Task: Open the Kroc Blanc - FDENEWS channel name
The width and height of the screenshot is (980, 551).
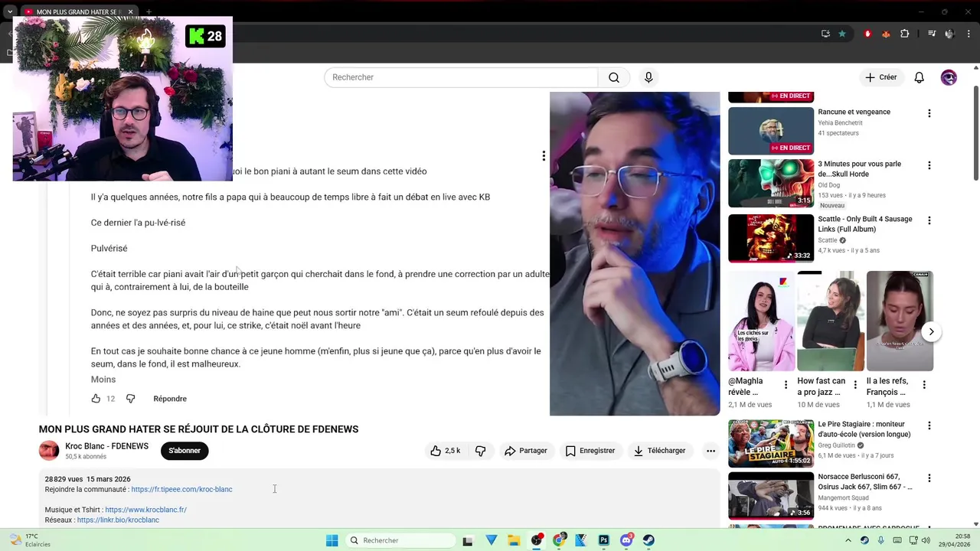Action: 106,446
